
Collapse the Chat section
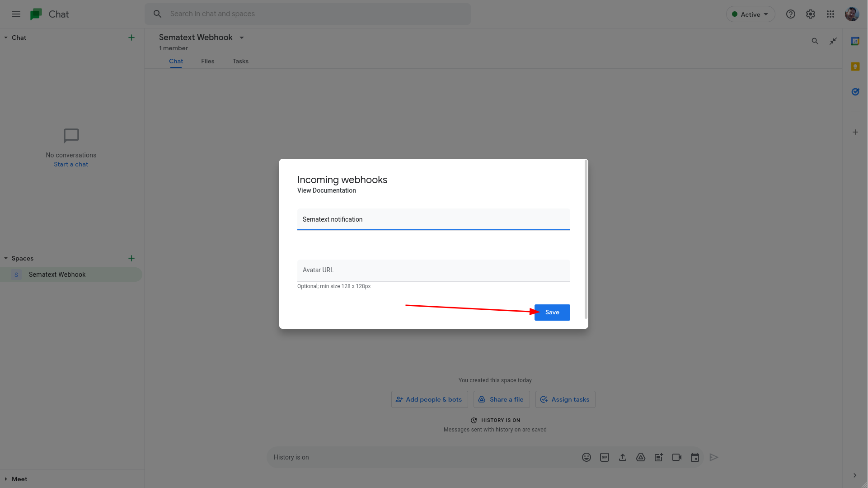click(x=6, y=38)
